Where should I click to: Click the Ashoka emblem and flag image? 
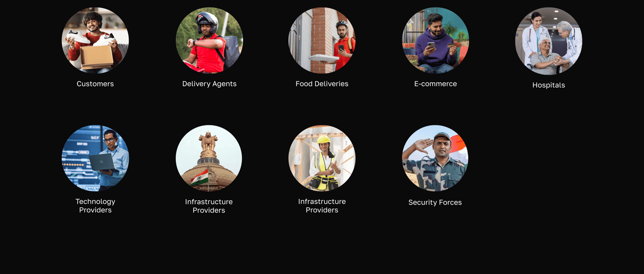click(x=209, y=158)
